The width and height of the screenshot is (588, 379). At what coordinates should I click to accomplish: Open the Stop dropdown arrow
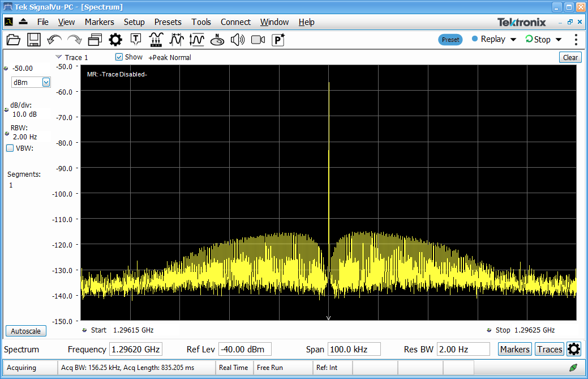click(x=559, y=40)
